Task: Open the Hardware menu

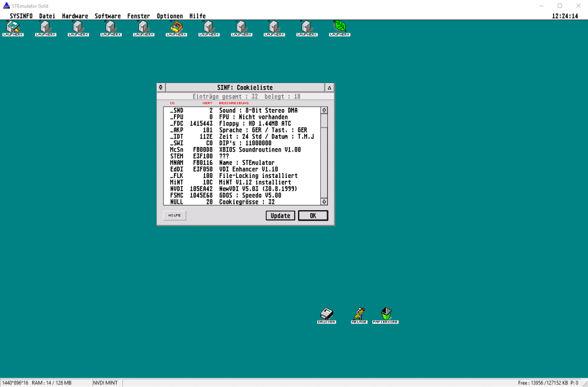Action: (x=75, y=16)
